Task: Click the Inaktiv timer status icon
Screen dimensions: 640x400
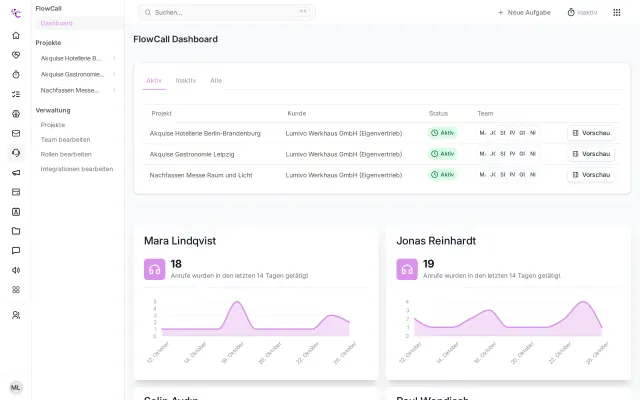Action: pyautogui.click(x=571, y=13)
